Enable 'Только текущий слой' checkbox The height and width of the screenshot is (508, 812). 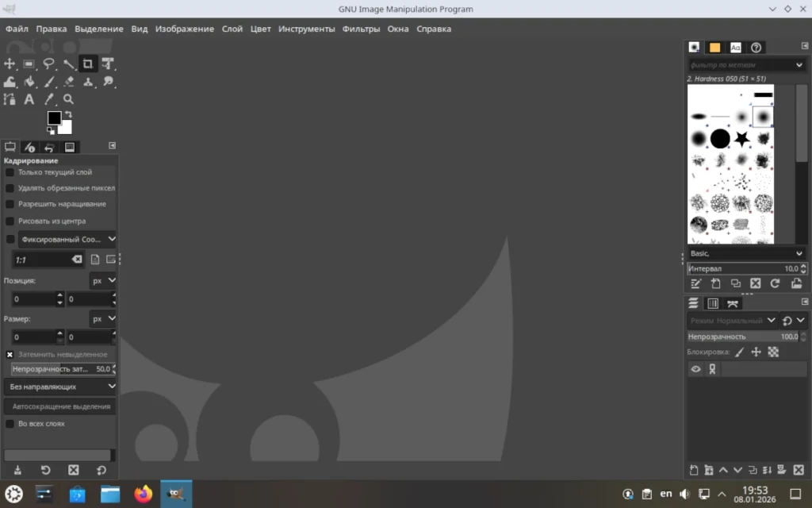click(x=10, y=172)
